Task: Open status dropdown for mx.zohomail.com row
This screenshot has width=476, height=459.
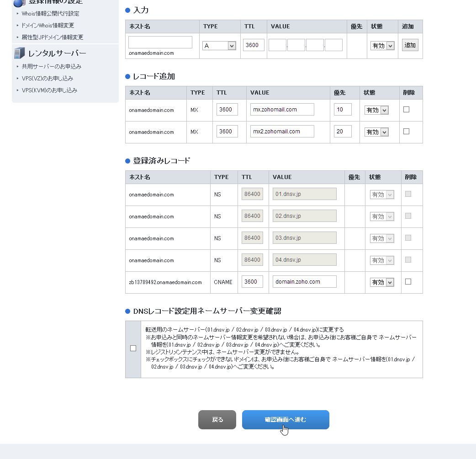Action: [376, 110]
